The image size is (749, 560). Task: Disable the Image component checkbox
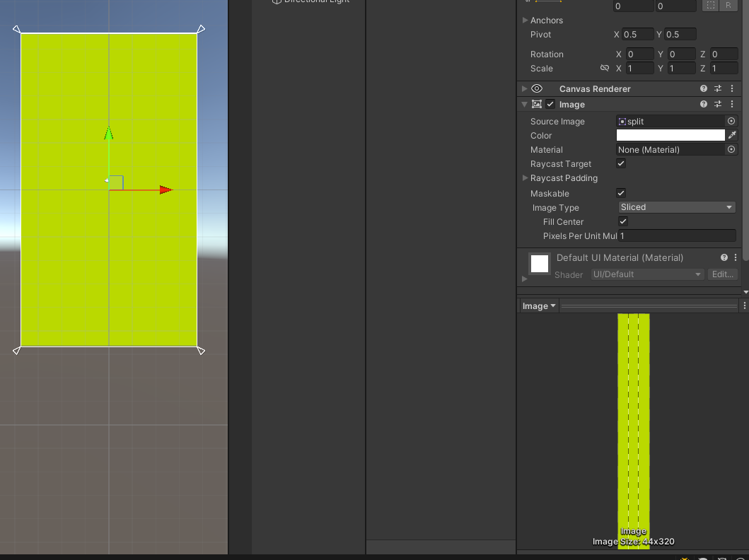coord(550,104)
